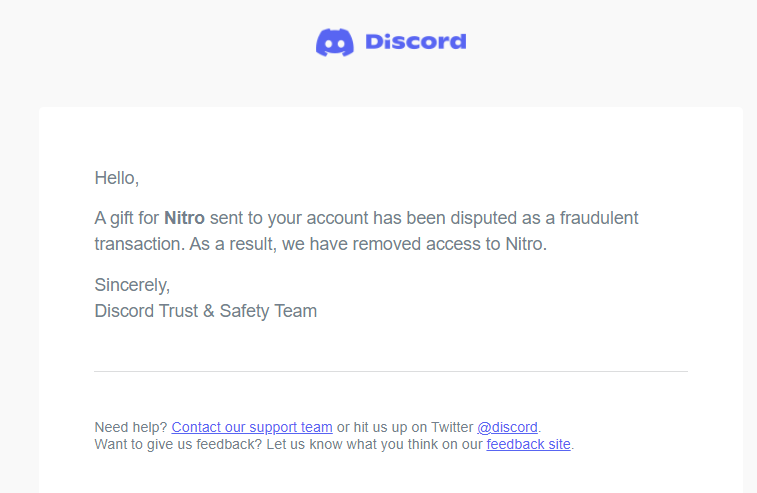Screen dimensions: 757x493
Task: Click the word Twitter in the footer
Action: pos(452,427)
